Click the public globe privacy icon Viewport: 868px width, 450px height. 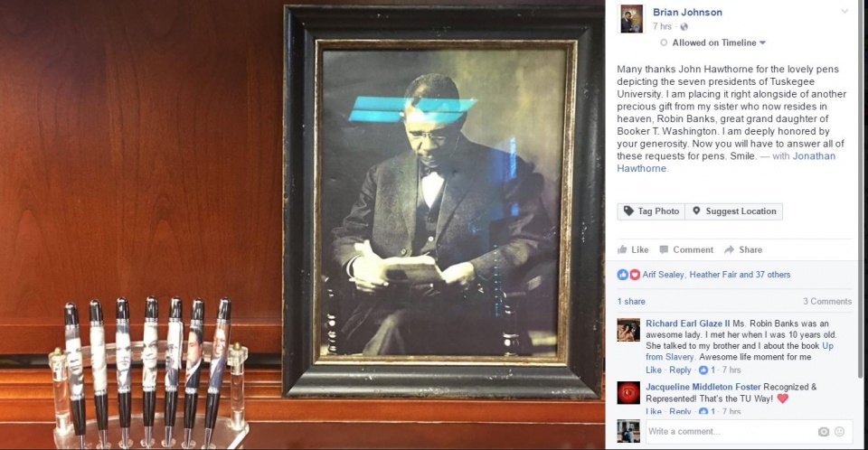684,26
